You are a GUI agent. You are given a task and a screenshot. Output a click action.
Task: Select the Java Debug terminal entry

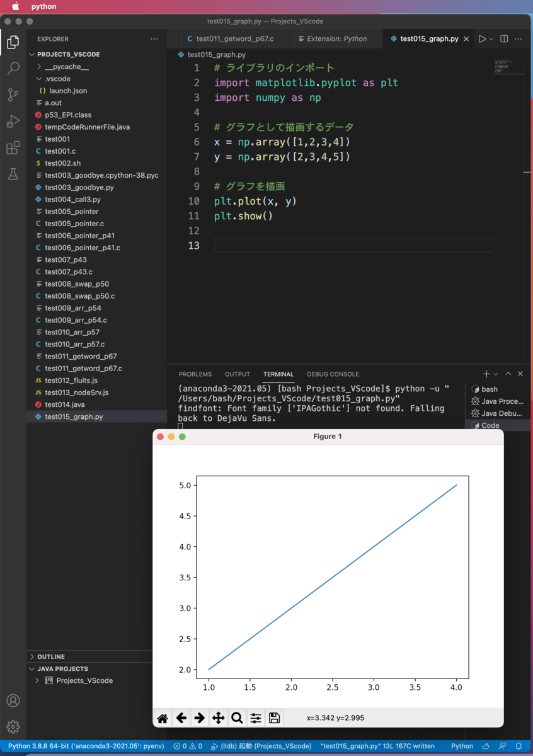[498, 413]
